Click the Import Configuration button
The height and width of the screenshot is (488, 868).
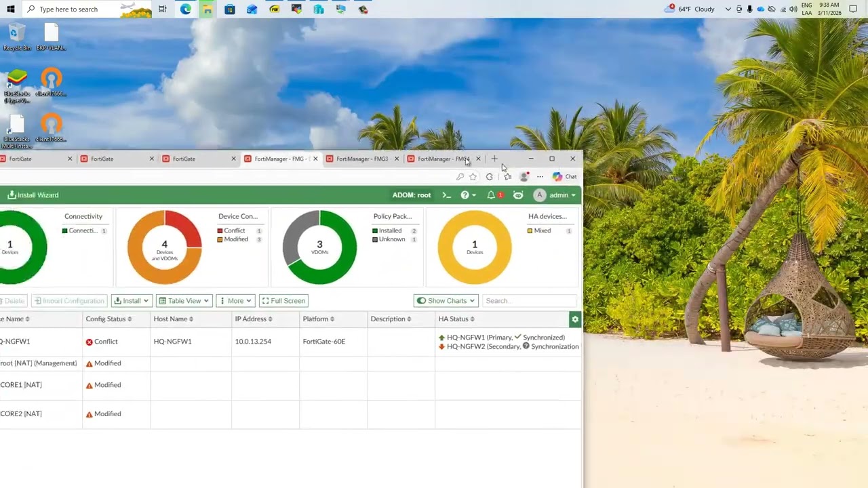pyautogui.click(x=68, y=301)
